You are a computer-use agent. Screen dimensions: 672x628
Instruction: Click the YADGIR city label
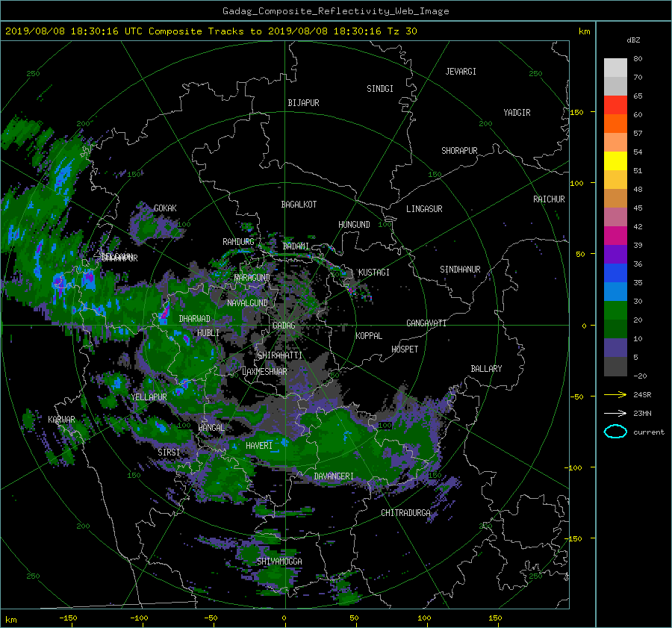tap(517, 113)
